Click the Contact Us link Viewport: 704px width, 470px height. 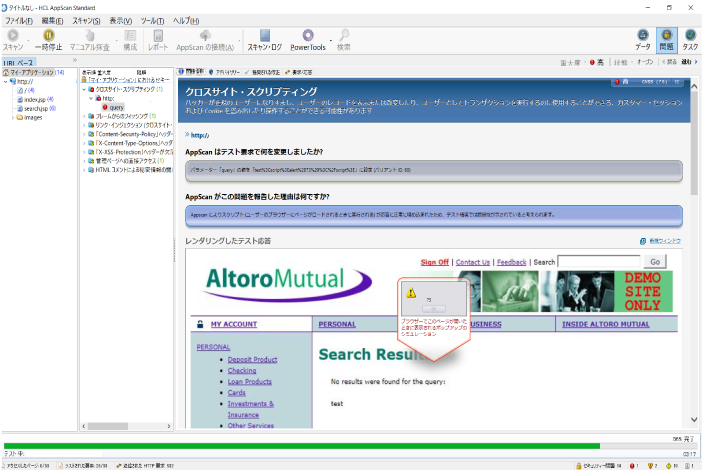click(x=473, y=262)
